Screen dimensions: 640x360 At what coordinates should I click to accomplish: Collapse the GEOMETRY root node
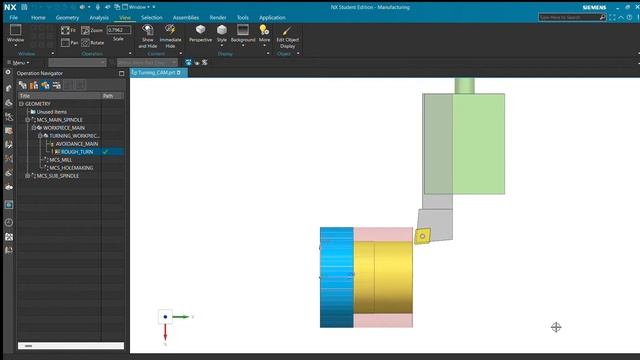click(21, 104)
